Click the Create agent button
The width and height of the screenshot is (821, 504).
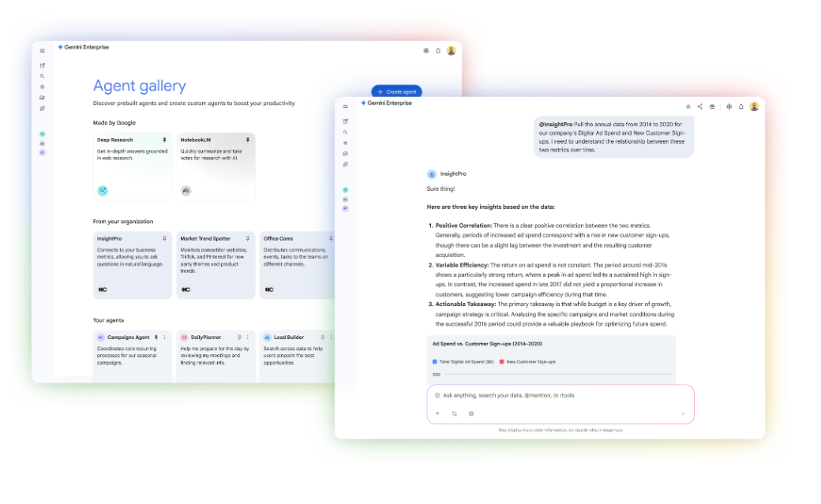point(396,91)
